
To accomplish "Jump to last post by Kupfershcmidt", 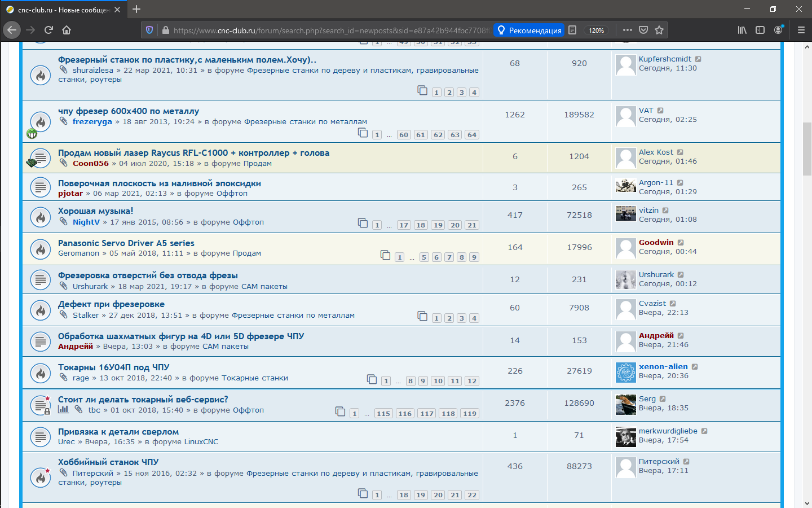I will coord(698,59).
